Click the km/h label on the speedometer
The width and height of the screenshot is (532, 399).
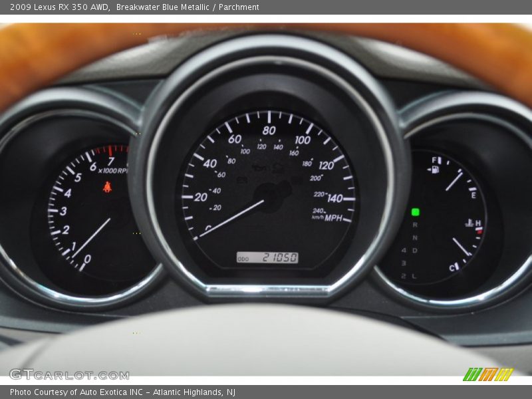(x=318, y=217)
